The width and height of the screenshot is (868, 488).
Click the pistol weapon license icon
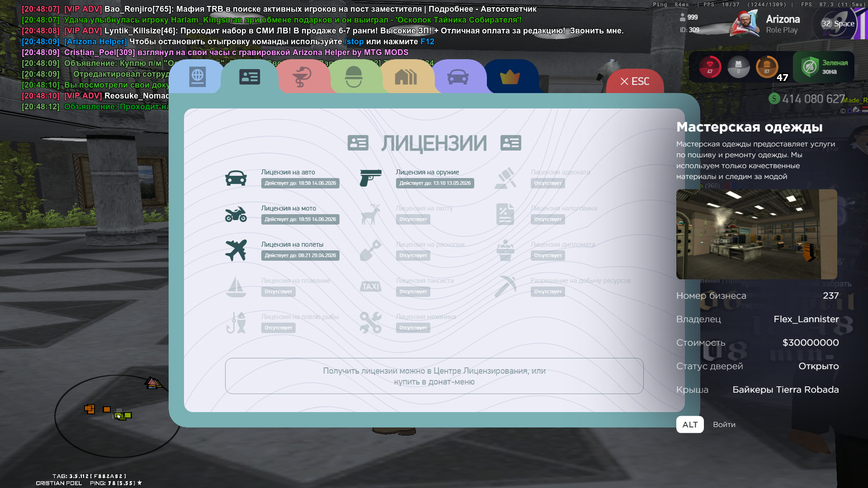click(371, 178)
